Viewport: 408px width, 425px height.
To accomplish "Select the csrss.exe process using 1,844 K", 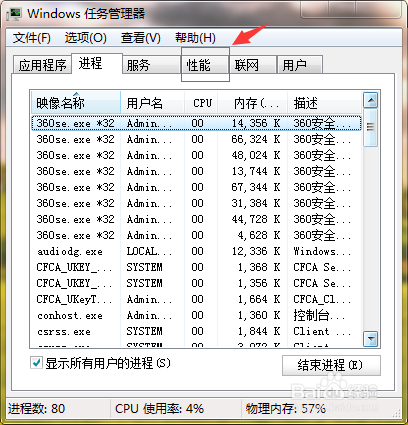I will click(x=196, y=331).
